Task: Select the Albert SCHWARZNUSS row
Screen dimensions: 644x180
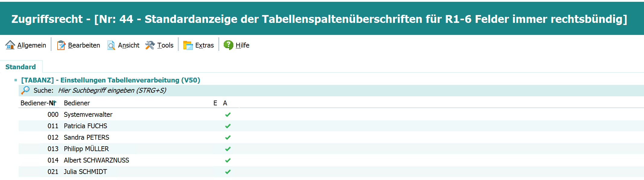Action: coord(96,160)
